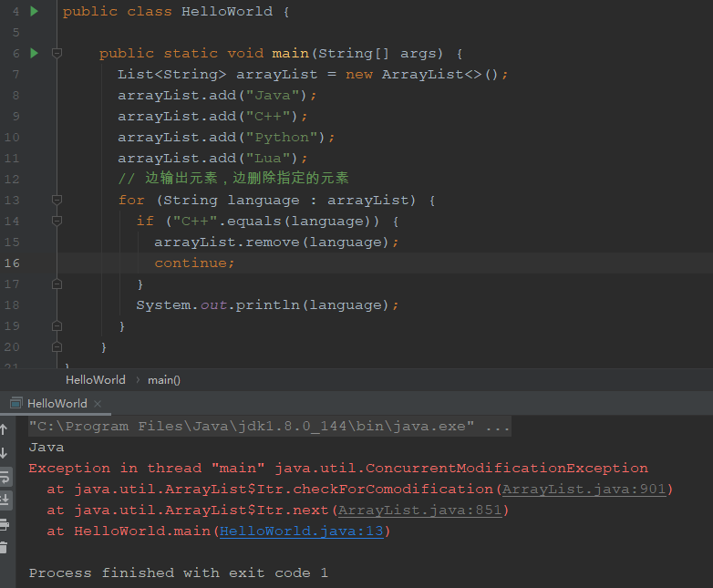This screenshot has height=588, width=713.
Task: Click the HelloWorld run tab icon
Action: pyautogui.click(x=15, y=403)
